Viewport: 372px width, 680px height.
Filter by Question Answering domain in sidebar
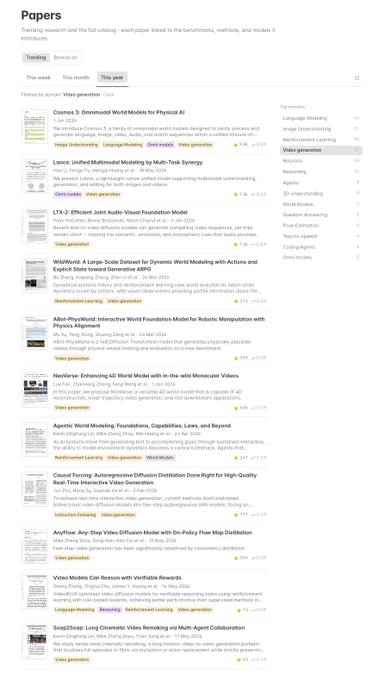321,215
